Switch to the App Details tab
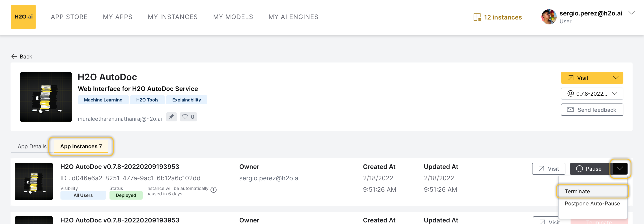Viewport: 644px width, 224px height. tap(32, 146)
